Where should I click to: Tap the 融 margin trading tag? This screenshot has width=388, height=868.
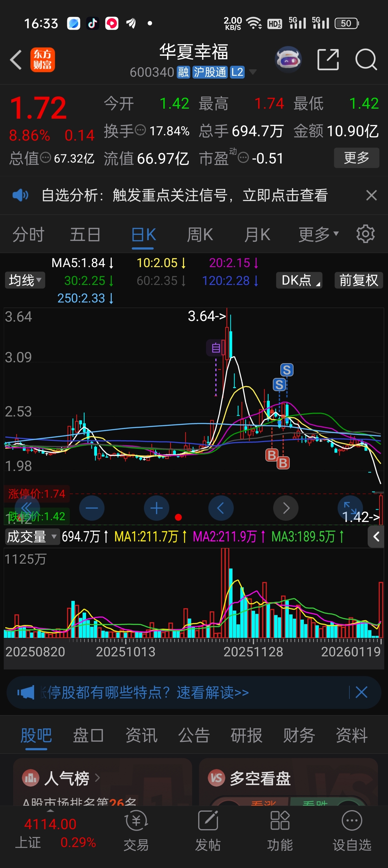pyautogui.click(x=183, y=72)
